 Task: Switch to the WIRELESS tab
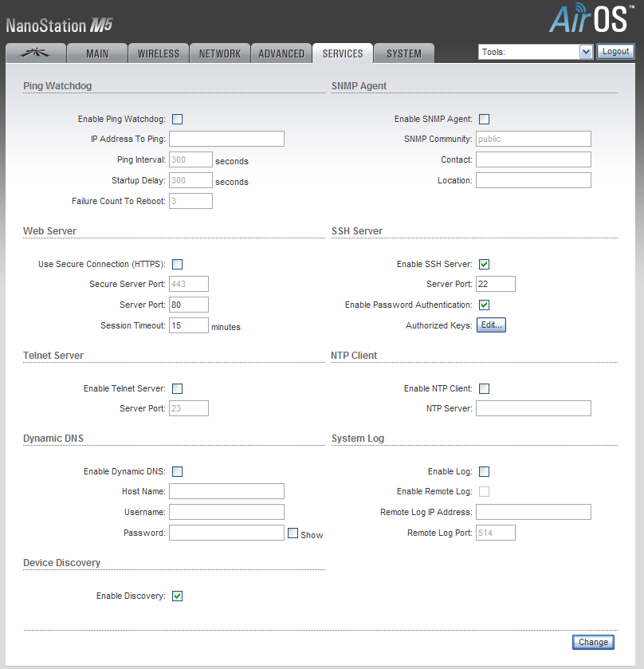(159, 53)
